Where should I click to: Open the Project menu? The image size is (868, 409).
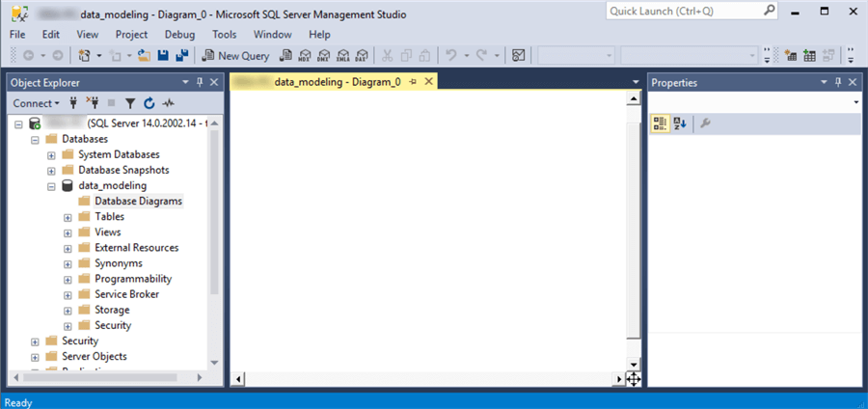coord(132,35)
